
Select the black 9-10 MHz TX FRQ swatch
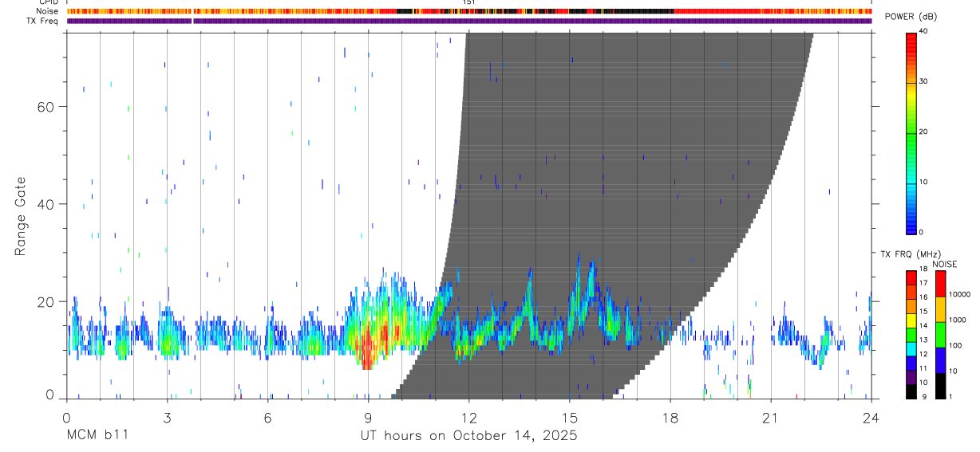coord(911,391)
